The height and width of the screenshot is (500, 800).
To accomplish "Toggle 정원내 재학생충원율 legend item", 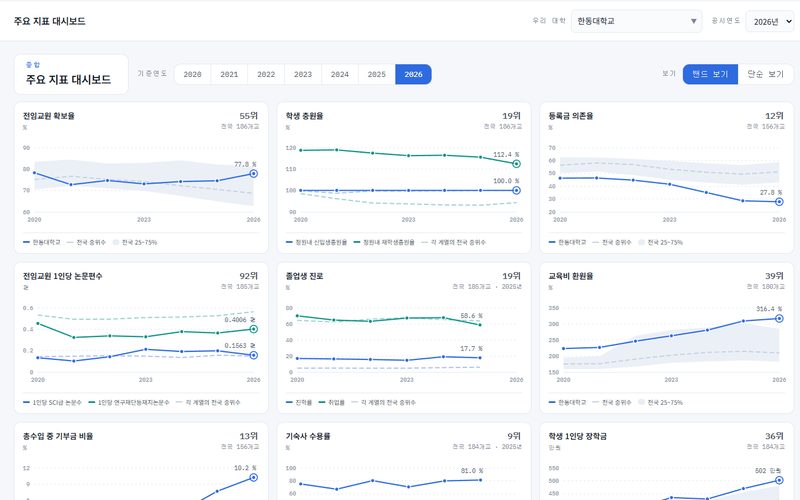I will point(384,242).
